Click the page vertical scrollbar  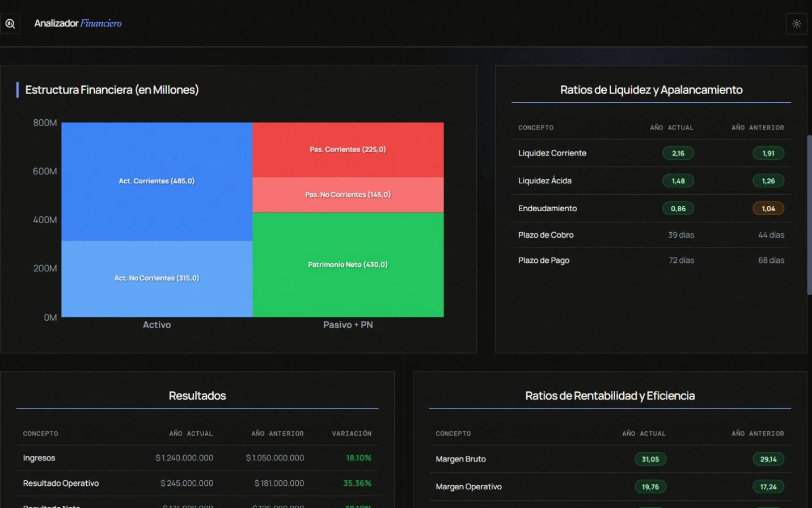click(x=809, y=215)
